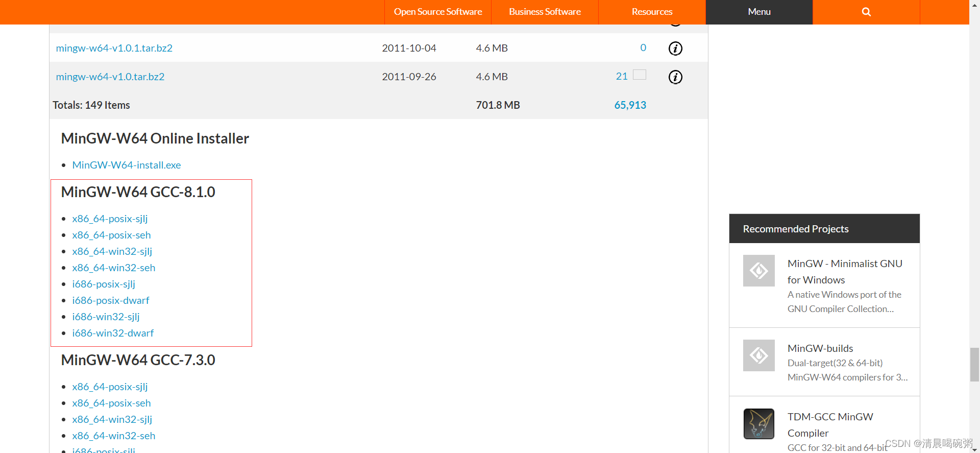Click the small downloads chart box beside 21

pos(640,75)
